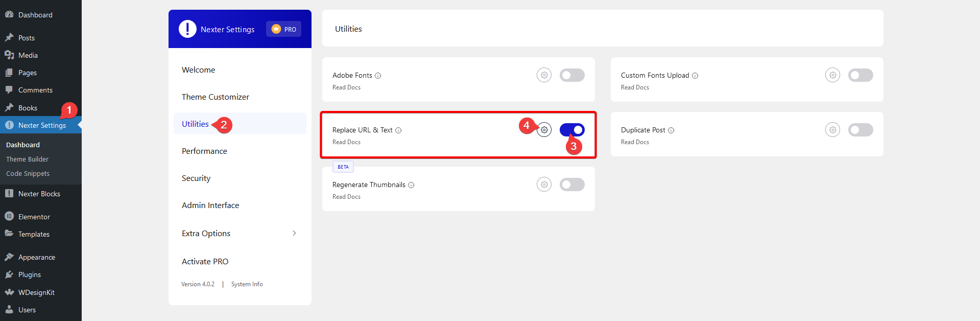Open the Replace URL & Text settings gear

coord(543,129)
